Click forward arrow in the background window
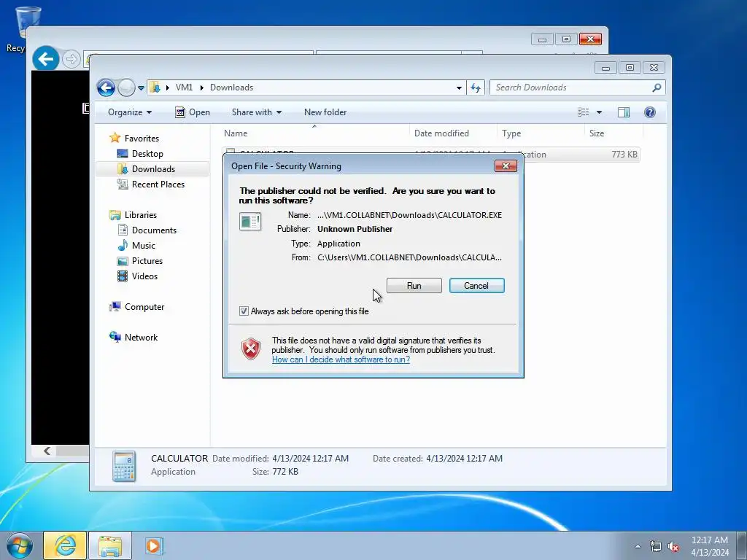 tap(71, 59)
